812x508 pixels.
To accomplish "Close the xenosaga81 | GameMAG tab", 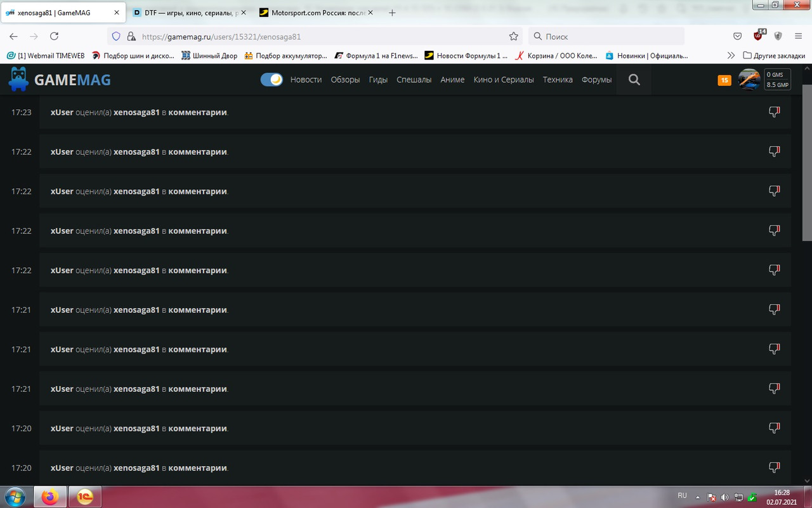I will tap(116, 13).
